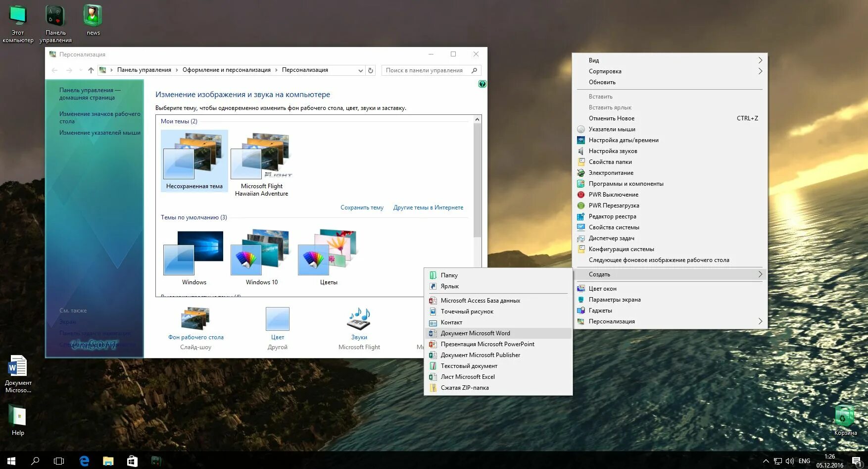This screenshot has width=868, height=469.
Task: Click the Гаджеты icon in context menu
Action: tap(581, 311)
